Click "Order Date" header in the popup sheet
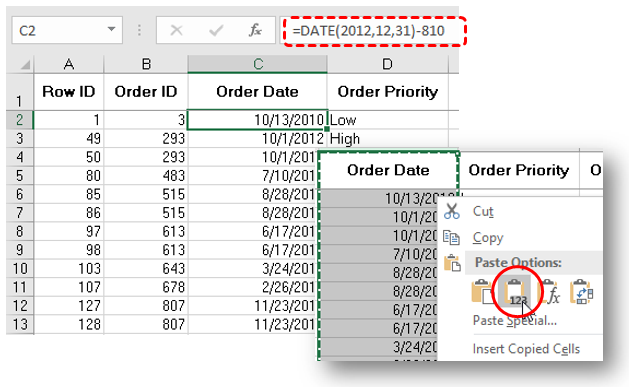This screenshot has height=387, width=629. pyautogui.click(x=388, y=170)
